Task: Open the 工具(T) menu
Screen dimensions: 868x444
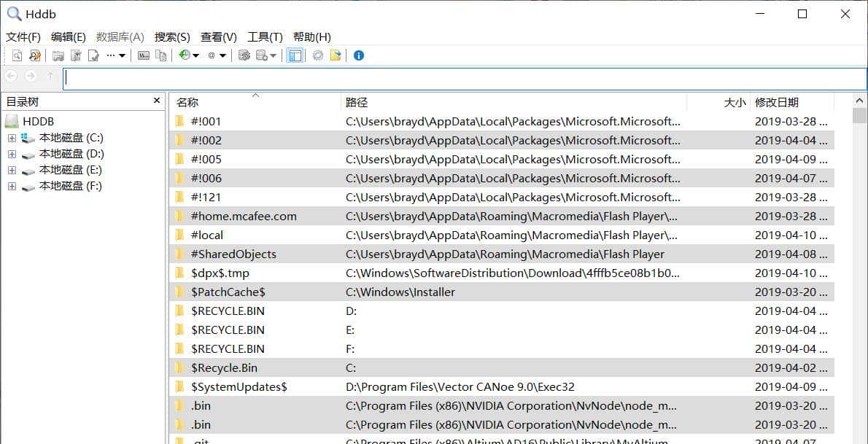Action: [x=265, y=36]
